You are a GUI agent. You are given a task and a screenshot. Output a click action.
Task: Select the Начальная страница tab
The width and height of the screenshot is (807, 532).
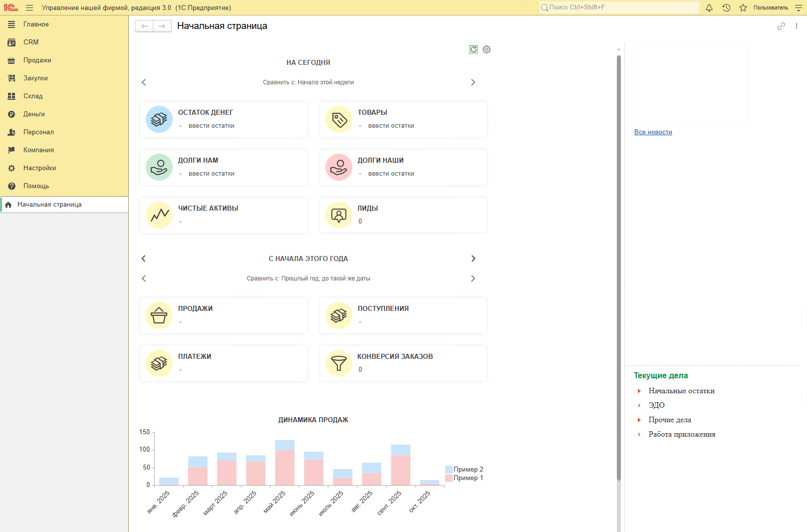click(49, 205)
